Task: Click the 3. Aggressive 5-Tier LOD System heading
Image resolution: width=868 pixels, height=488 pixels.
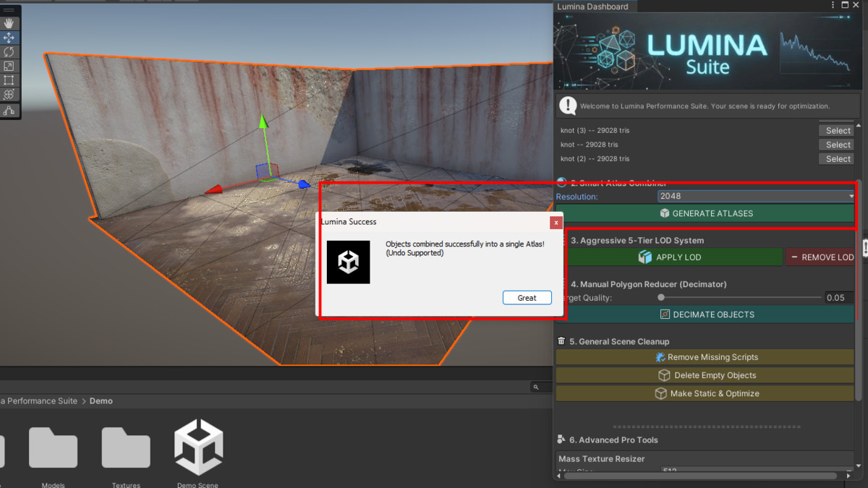Action: pyautogui.click(x=637, y=240)
